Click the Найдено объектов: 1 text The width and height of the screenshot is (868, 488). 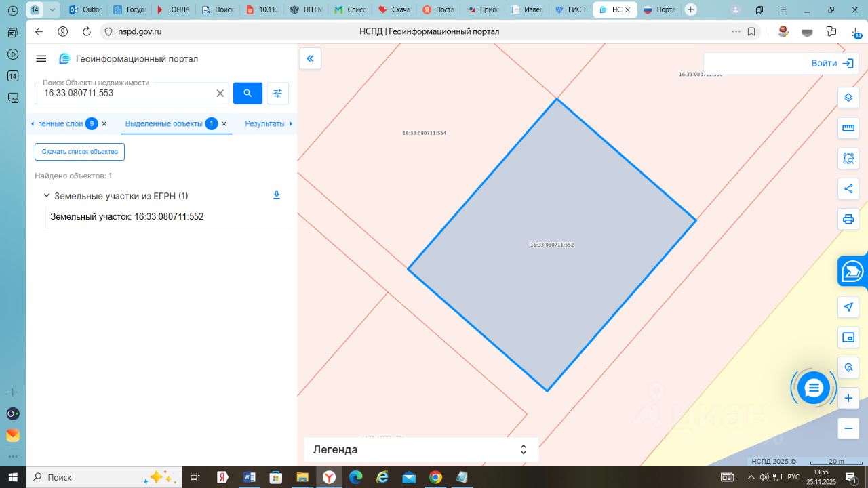pyautogui.click(x=73, y=176)
